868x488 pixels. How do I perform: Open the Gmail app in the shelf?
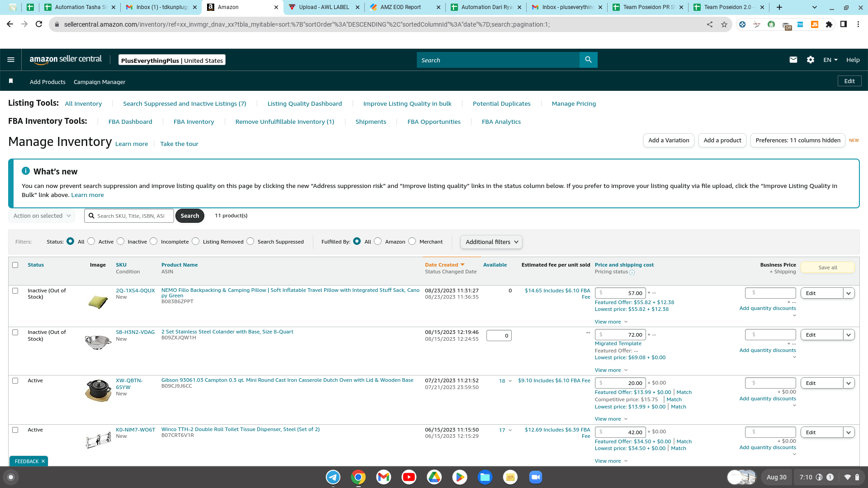384,477
